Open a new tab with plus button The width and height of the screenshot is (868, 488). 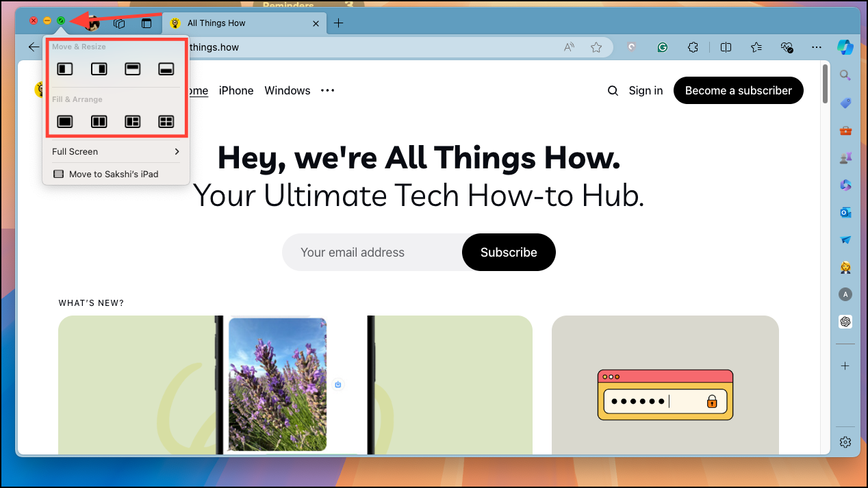pyautogui.click(x=338, y=23)
